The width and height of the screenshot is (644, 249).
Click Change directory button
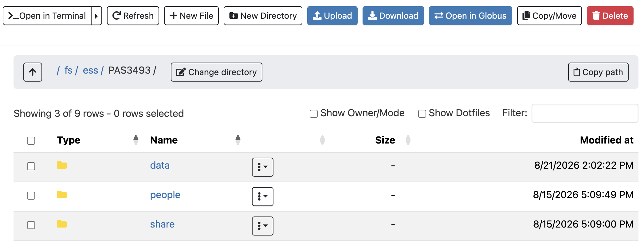(x=217, y=72)
